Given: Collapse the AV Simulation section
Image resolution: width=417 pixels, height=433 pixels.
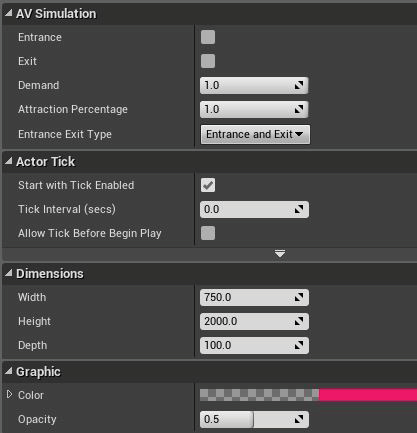Looking at the screenshot, I should 9,13.
